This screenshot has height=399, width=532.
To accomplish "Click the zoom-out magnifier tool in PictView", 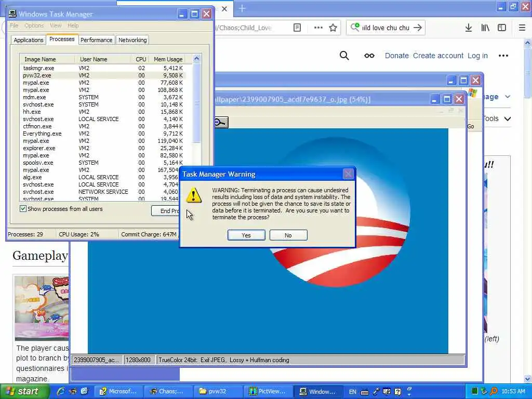I will (x=221, y=123).
